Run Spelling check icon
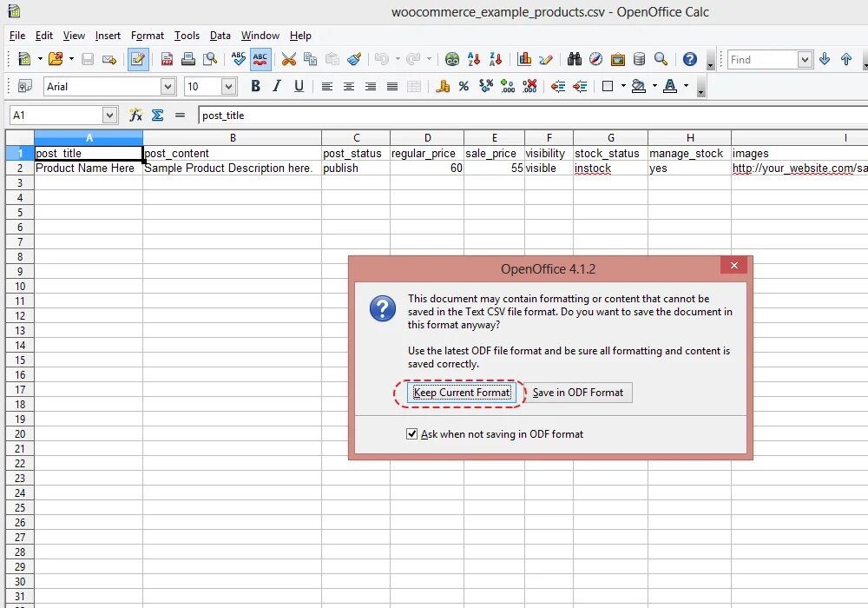Screen dimensions: 868x608 (239, 59)
